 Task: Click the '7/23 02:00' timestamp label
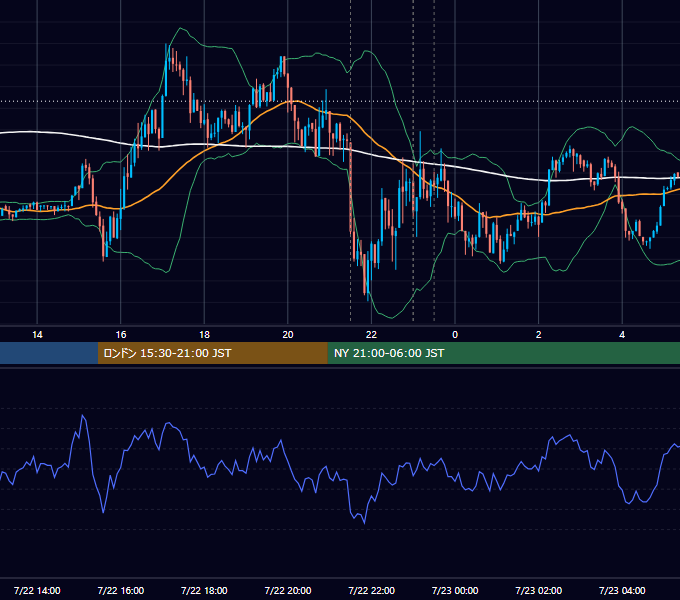(x=539, y=590)
